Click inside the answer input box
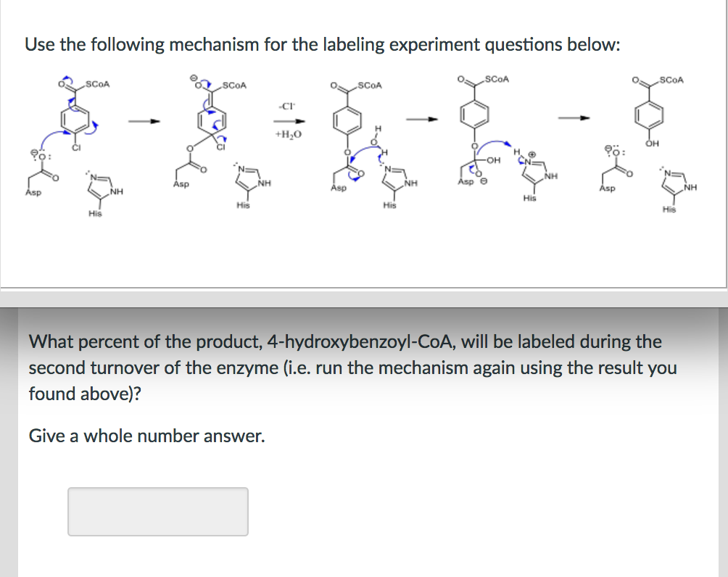The image size is (728, 577). pos(157,511)
